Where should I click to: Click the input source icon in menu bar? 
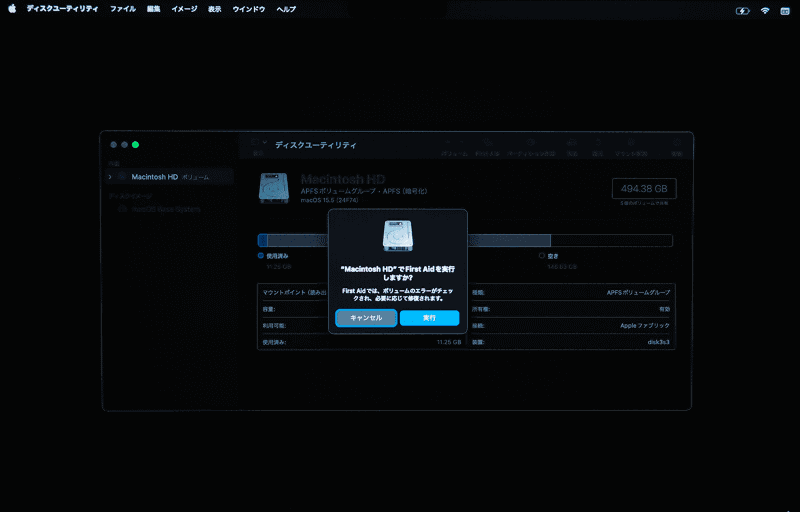click(785, 11)
